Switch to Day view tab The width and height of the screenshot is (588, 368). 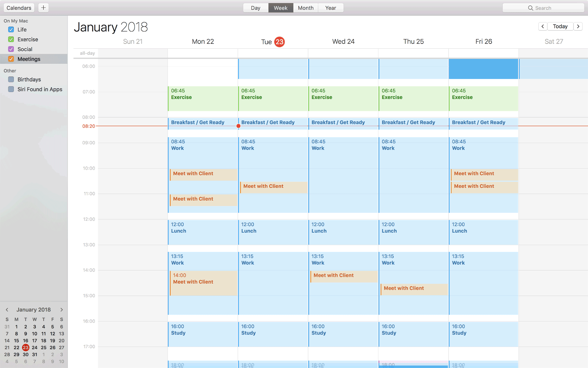pyautogui.click(x=256, y=8)
